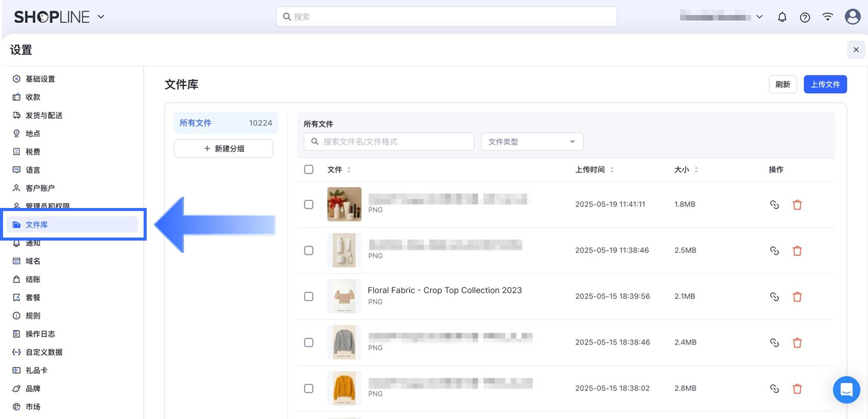
Task: Open the floral crop top thumbnail
Action: (x=344, y=296)
